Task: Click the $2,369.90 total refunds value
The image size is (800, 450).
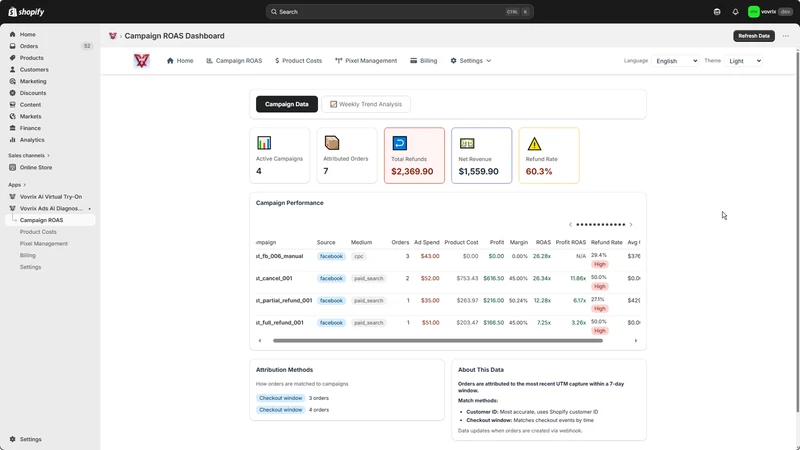Action: point(412,171)
